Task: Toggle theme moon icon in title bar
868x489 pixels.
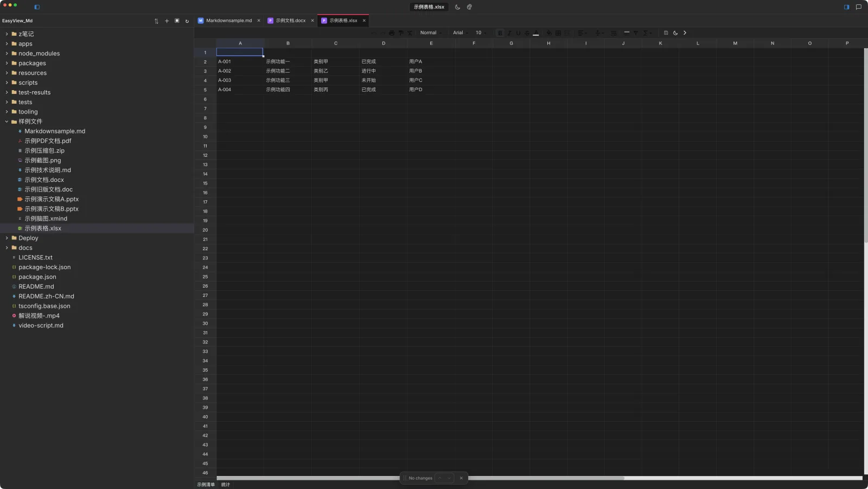Action: [457, 7]
